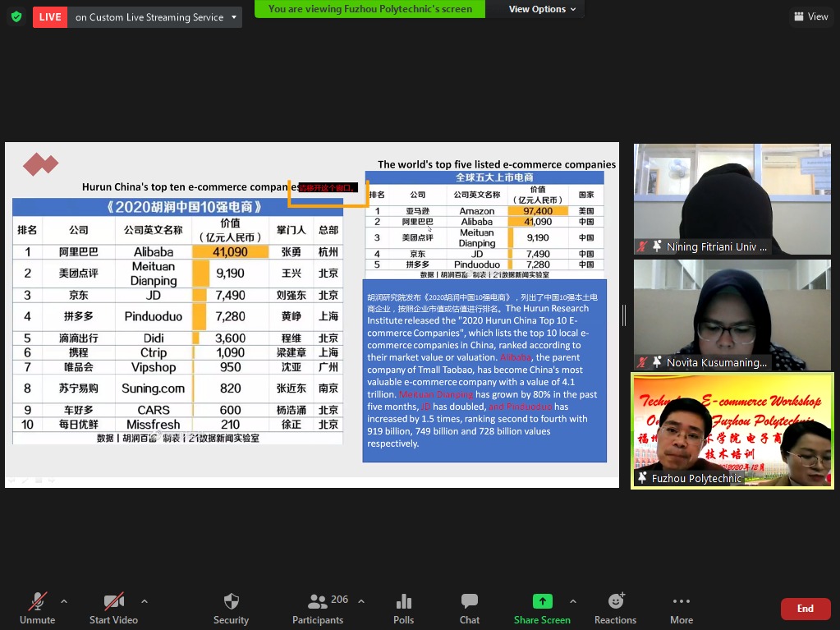
Task: Click the red logo on the slide
Action: click(41, 164)
